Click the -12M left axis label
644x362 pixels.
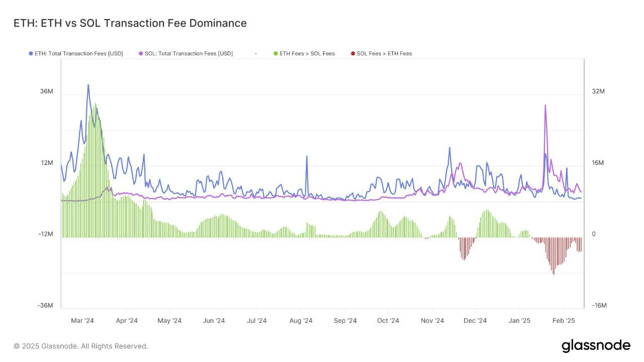pos(45,234)
